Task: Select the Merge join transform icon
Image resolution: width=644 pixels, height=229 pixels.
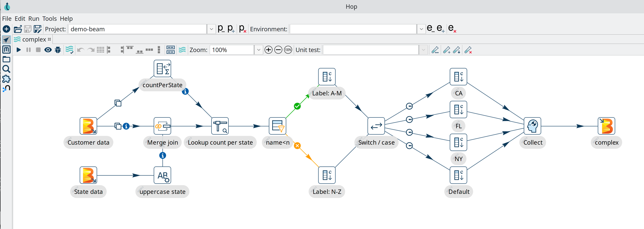Action: coord(162,126)
